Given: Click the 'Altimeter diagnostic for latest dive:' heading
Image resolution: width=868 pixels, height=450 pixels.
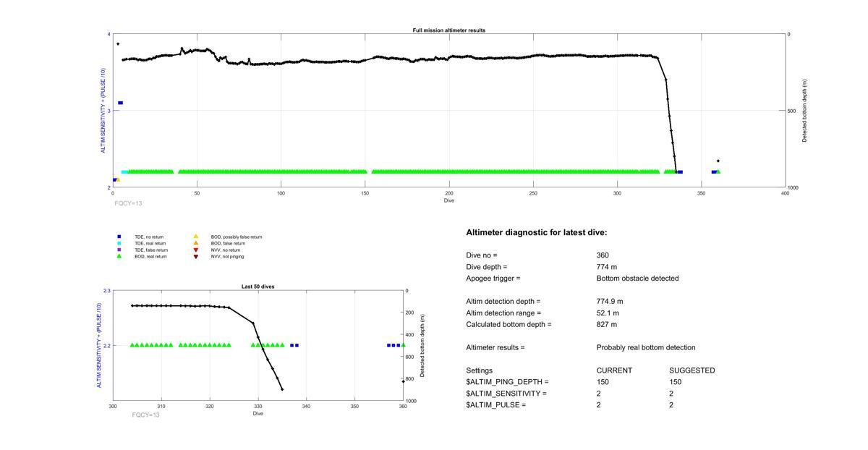Looking at the screenshot, I should 537,233.
